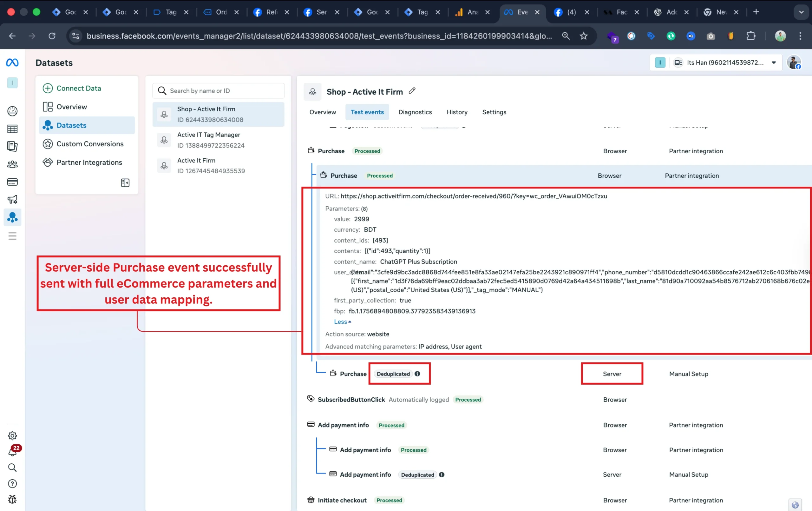
Task: Open Custom Conversions in left menu
Action: click(x=90, y=144)
